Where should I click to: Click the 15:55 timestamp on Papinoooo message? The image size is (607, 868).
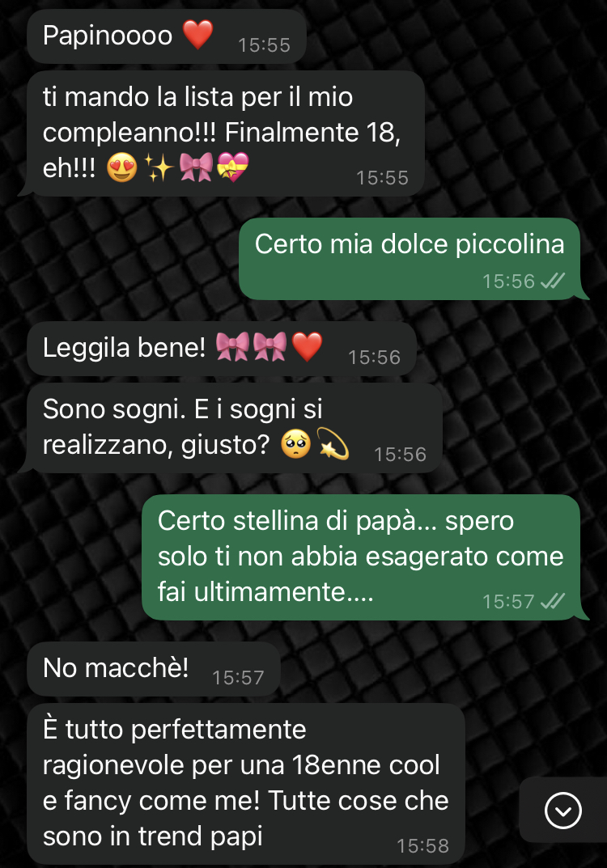(x=264, y=44)
